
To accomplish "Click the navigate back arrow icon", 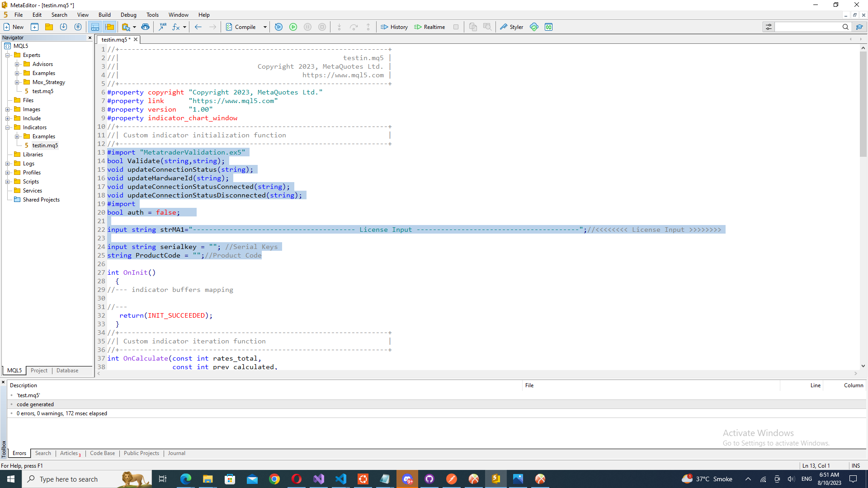I will click(198, 27).
